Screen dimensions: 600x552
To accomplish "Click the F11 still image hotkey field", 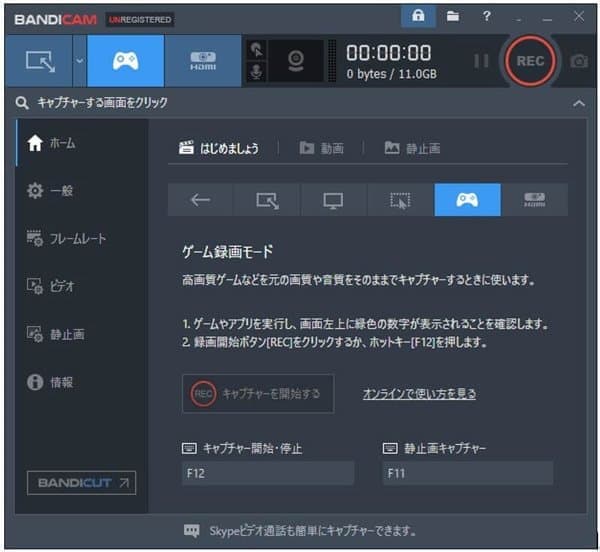I will (x=468, y=473).
